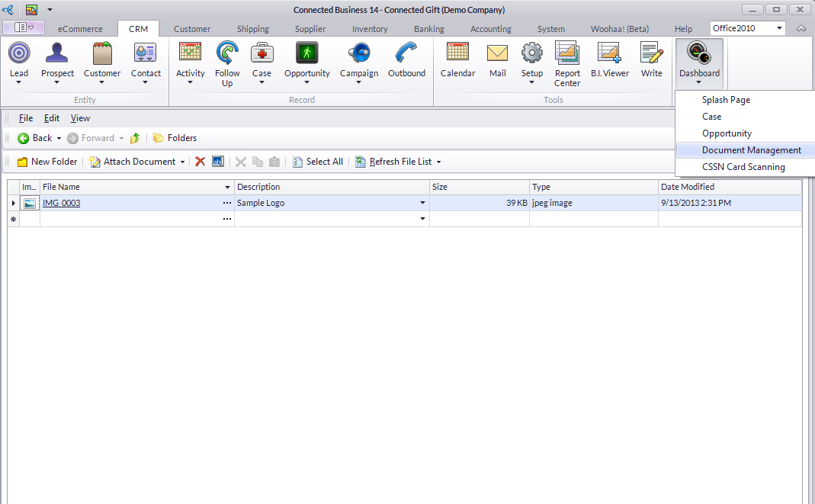815x504 pixels.
Task: Open the Calendar tool
Action: [x=457, y=54]
